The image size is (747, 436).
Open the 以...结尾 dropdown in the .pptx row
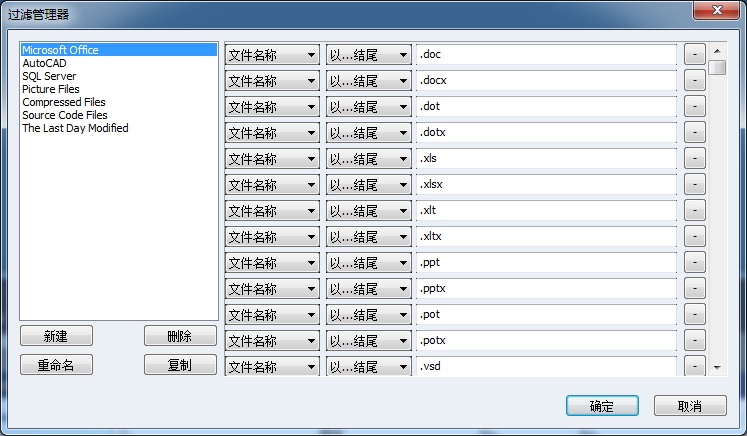(369, 289)
